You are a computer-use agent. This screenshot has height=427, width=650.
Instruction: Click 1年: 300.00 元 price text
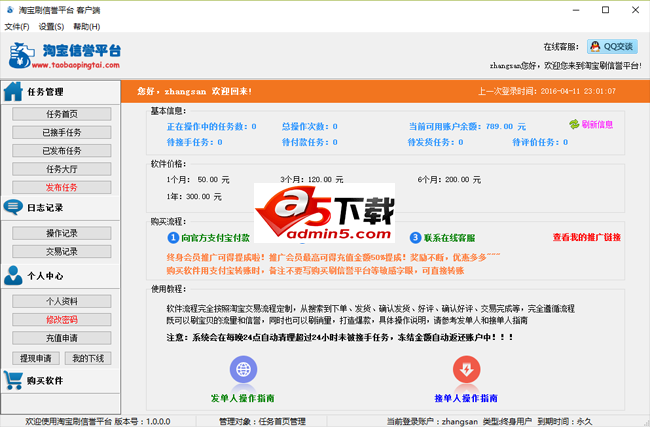[x=194, y=197]
